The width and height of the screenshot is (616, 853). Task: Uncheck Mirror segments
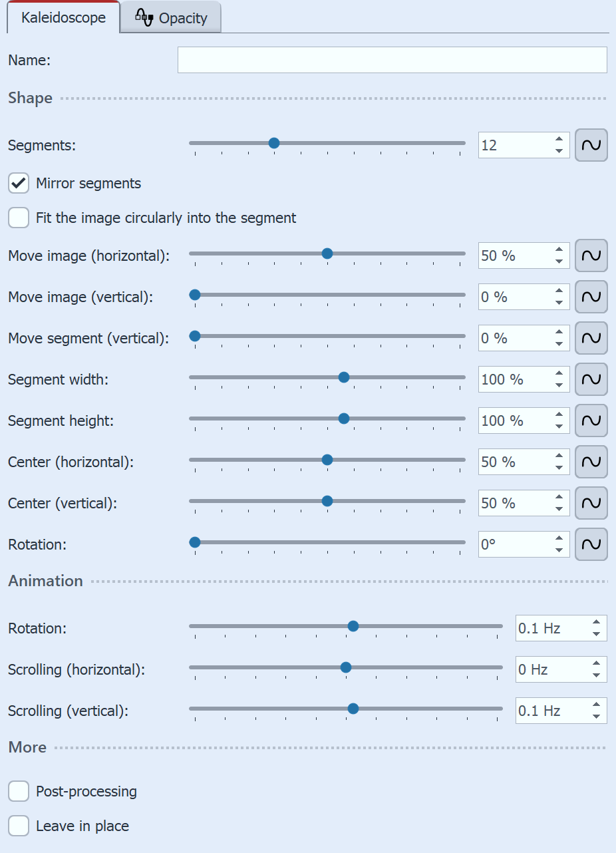click(18, 183)
